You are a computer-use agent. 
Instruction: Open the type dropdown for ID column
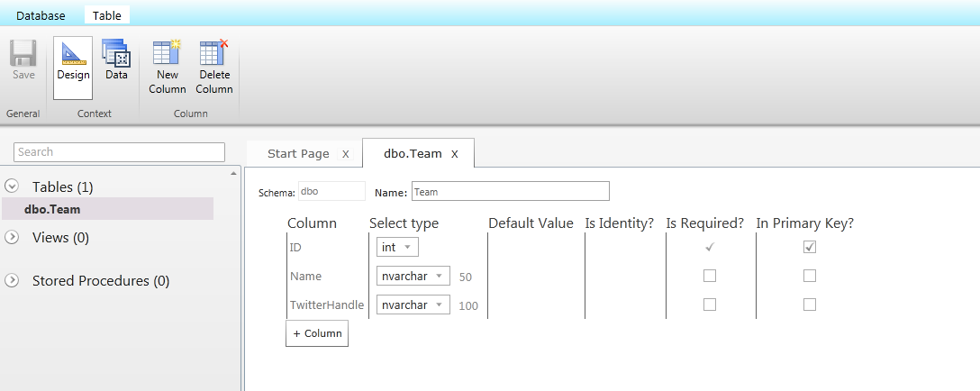click(397, 247)
